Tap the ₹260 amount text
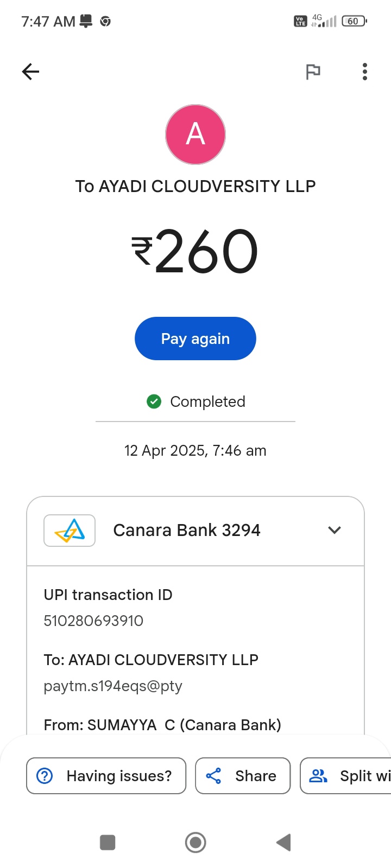Screen dimensions: 391x868 pos(195,251)
